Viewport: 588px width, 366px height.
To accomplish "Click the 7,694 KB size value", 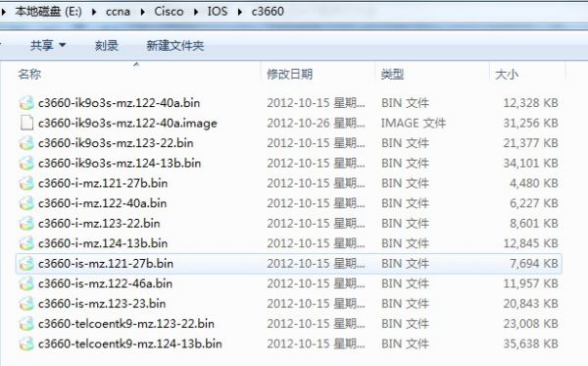I will (x=534, y=264).
